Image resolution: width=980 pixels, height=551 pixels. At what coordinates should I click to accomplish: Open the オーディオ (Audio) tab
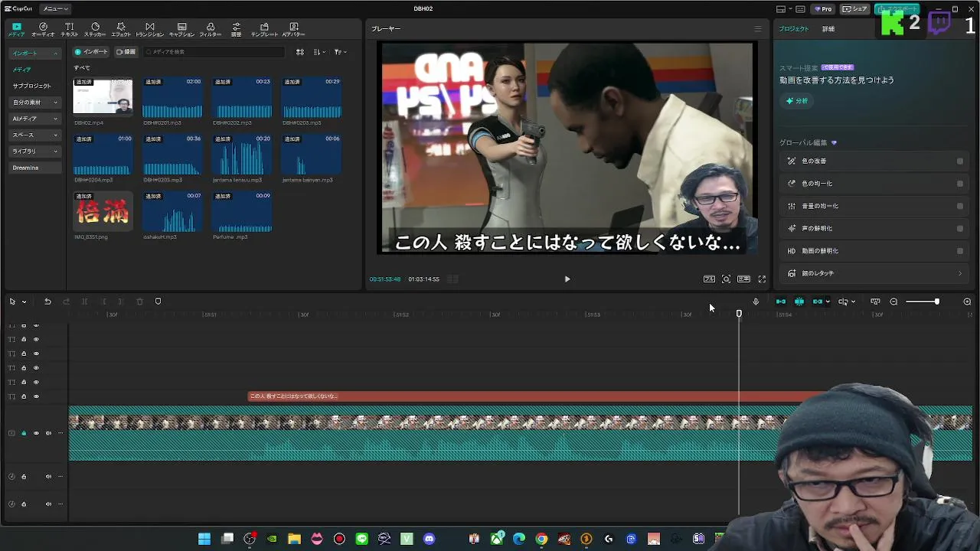coord(43,30)
